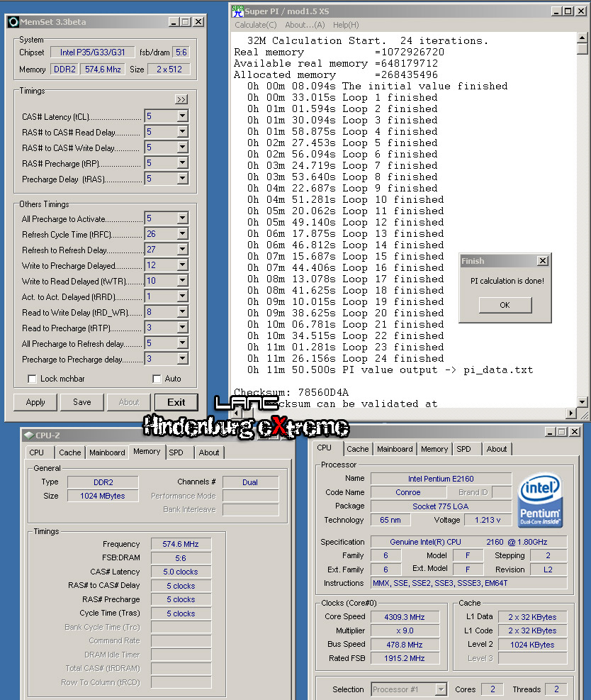The height and width of the screenshot is (700, 591).
Task: Open the Precharge to Precharge delay dropdown
Action: click(182, 359)
